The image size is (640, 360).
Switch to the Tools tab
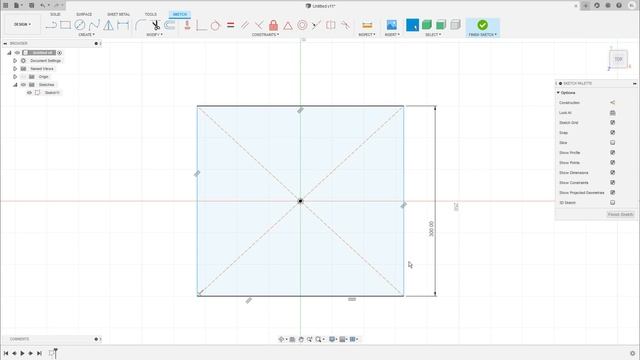pyautogui.click(x=151, y=14)
